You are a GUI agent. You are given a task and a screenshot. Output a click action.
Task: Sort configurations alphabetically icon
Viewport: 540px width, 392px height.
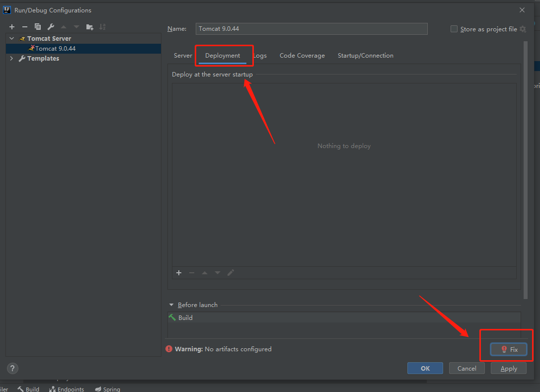click(102, 27)
